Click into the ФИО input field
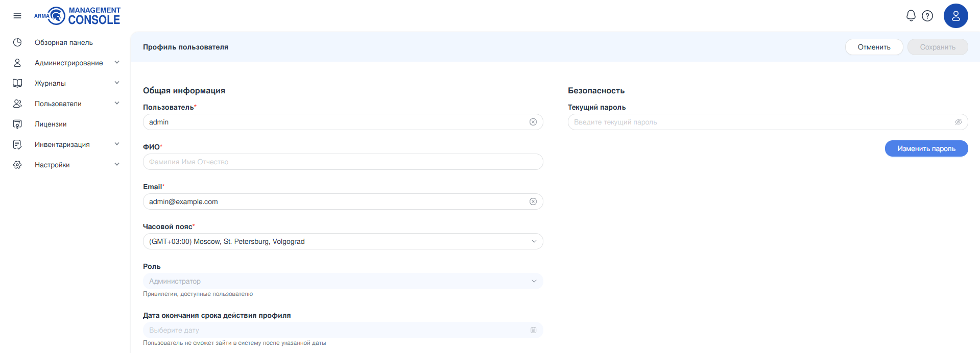The image size is (980, 353). coord(343,162)
